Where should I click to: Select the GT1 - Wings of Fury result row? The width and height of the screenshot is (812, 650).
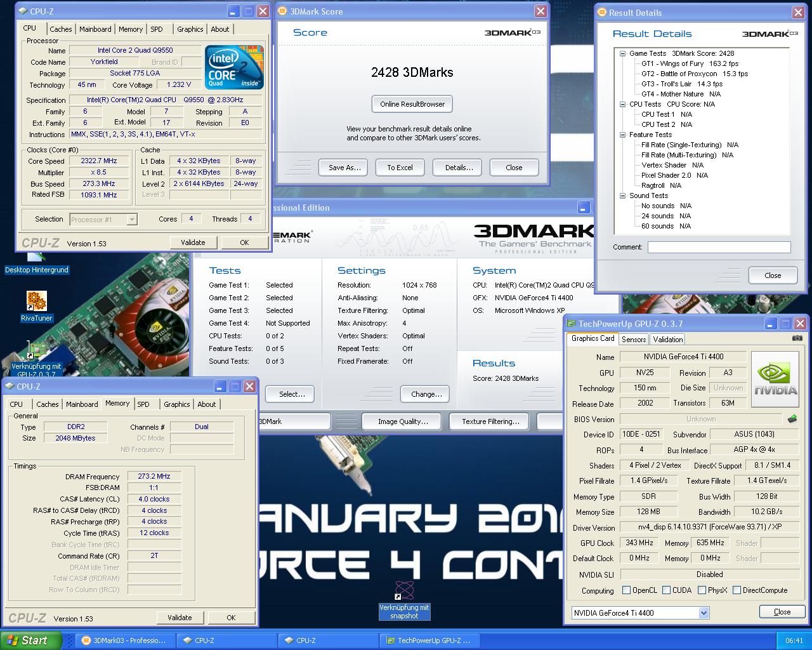pyautogui.click(x=690, y=64)
